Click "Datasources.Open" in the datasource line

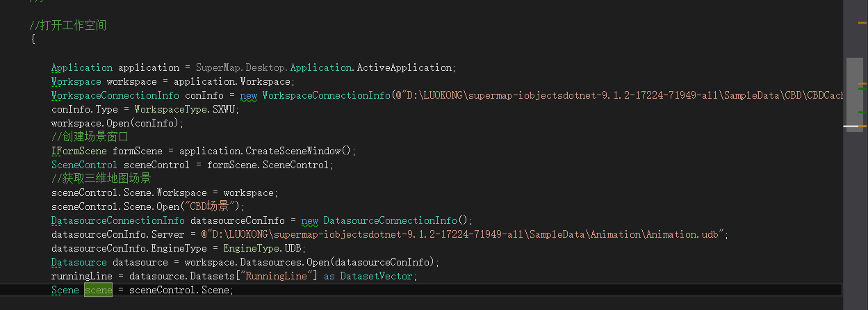pos(284,262)
